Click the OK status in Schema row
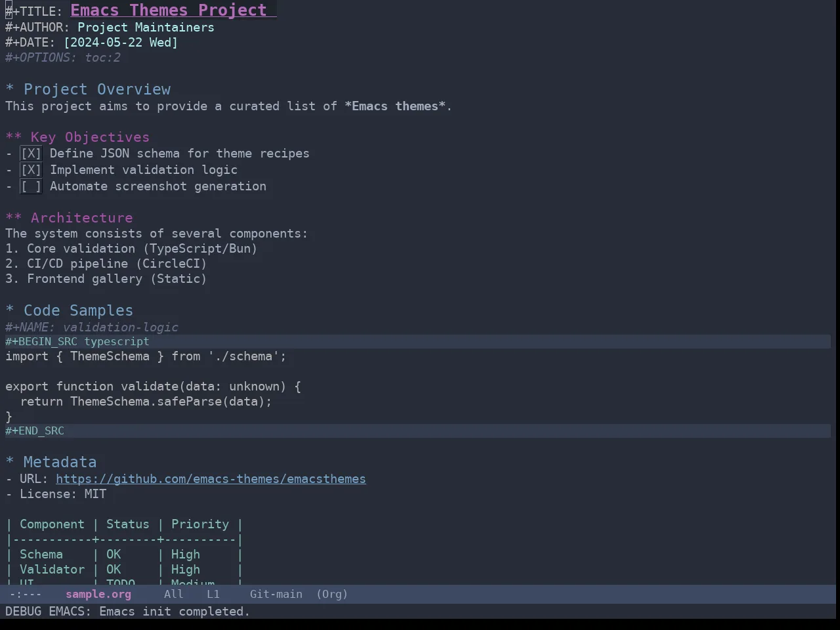This screenshot has width=840, height=630. click(x=114, y=555)
